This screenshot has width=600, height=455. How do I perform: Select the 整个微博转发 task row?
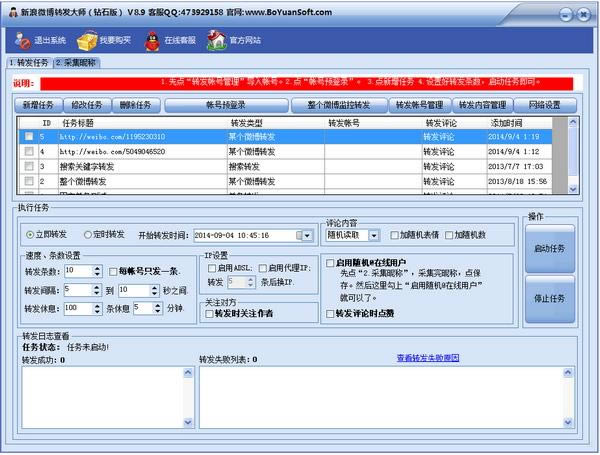pos(285,181)
